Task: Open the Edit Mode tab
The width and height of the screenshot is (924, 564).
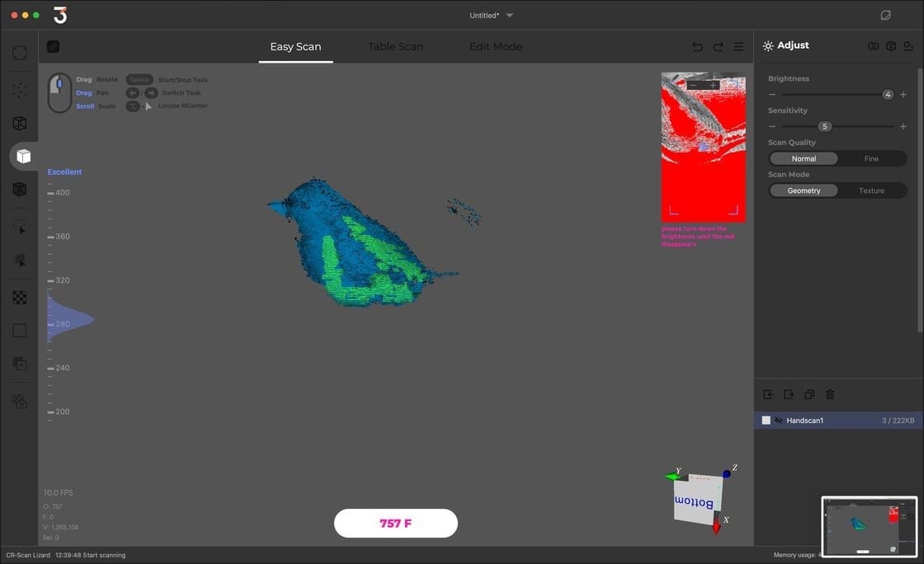Action: pos(495,47)
